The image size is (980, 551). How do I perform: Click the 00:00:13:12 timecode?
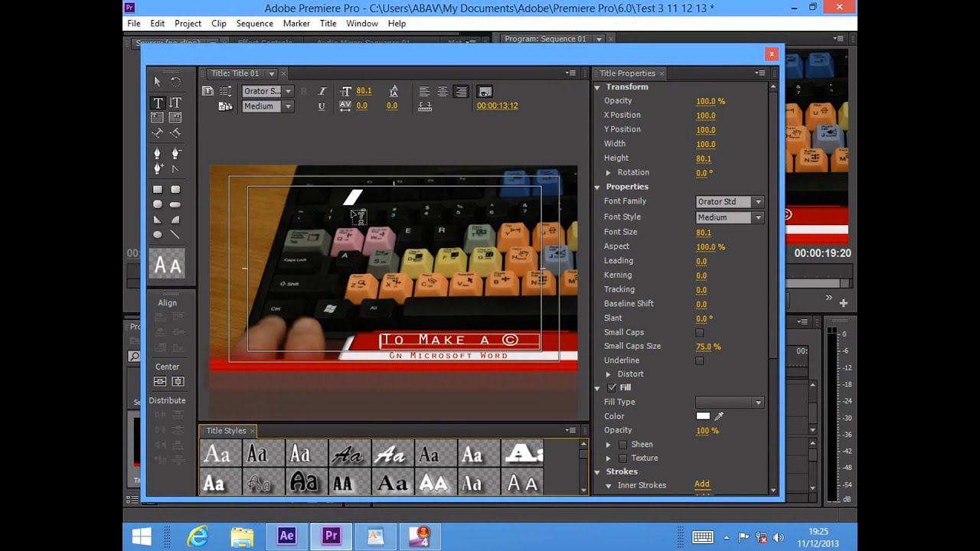click(x=498, y=106)
